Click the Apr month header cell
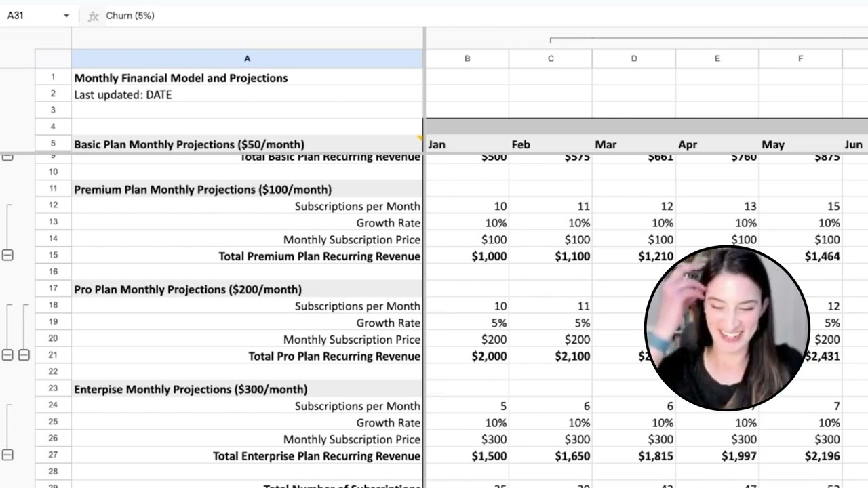This screenshot has height=488, width=868. coord(717,144)
